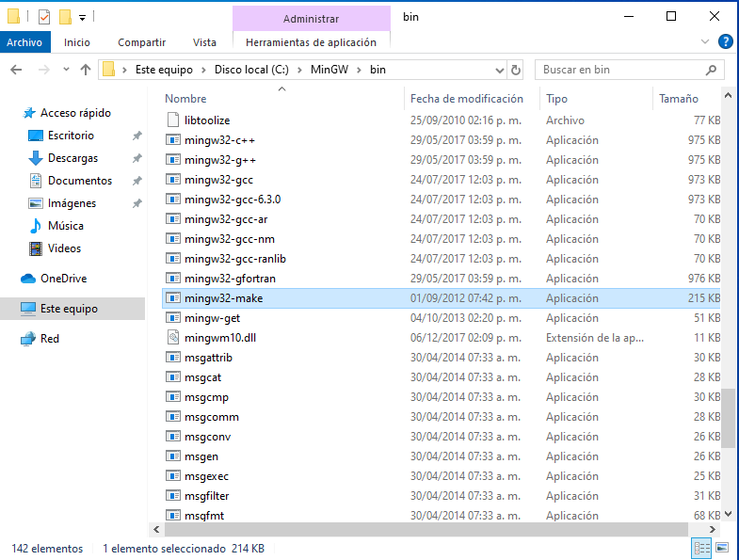This screenshot has height=560, width=739.
Task: Open the Help question mark icon
Action: (726, 41)
